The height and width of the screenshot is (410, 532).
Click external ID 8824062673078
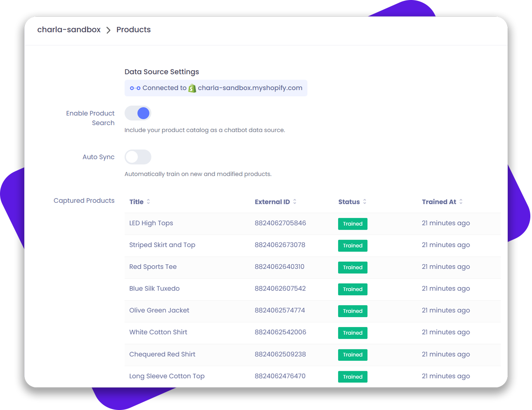tap(280, 245)
